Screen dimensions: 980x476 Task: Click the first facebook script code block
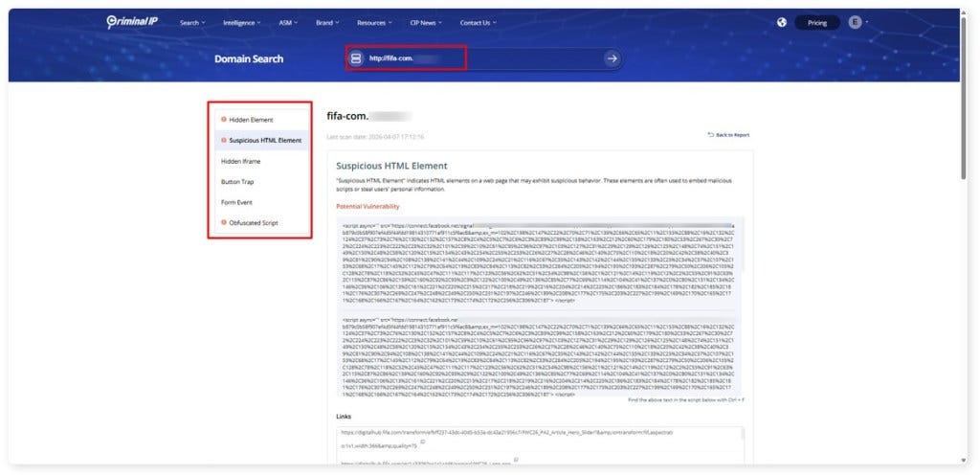click(x=540, y=262)
